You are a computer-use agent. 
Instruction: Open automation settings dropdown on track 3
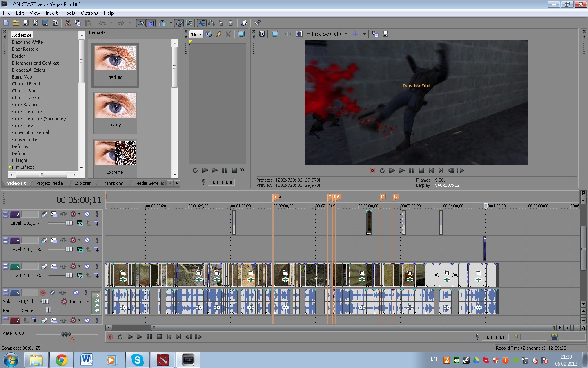point(79,214)
